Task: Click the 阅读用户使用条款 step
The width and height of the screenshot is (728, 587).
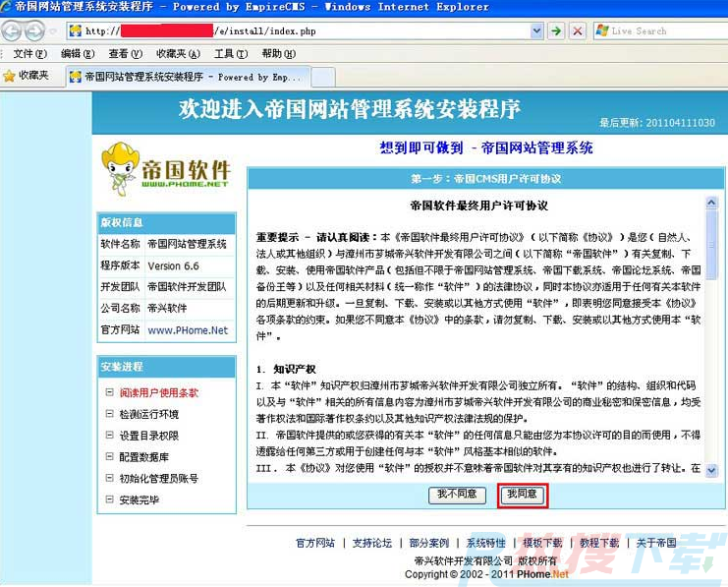Action: coord(159,393)
